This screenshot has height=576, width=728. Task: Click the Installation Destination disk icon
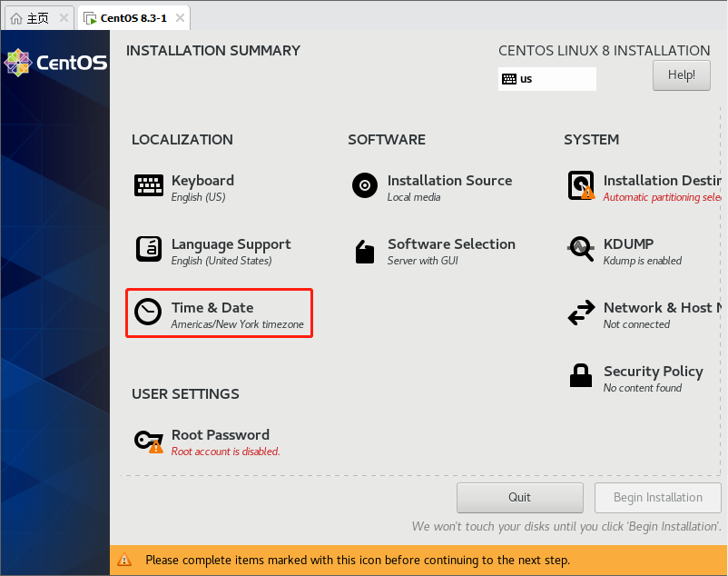click(x=581, y=185)
